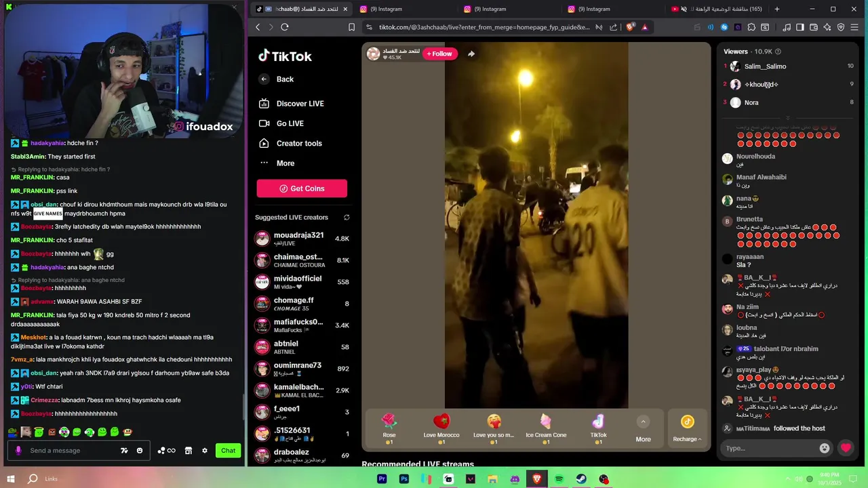
Task: Open the browser main hamburger menu
Action: (x=855, y=27)
